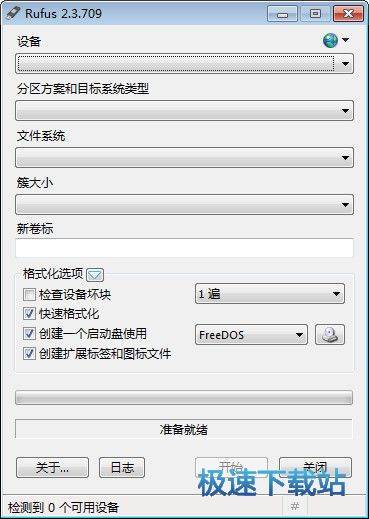
Task: Click the progress bar above 准备就绪
Action: point(184,397)
